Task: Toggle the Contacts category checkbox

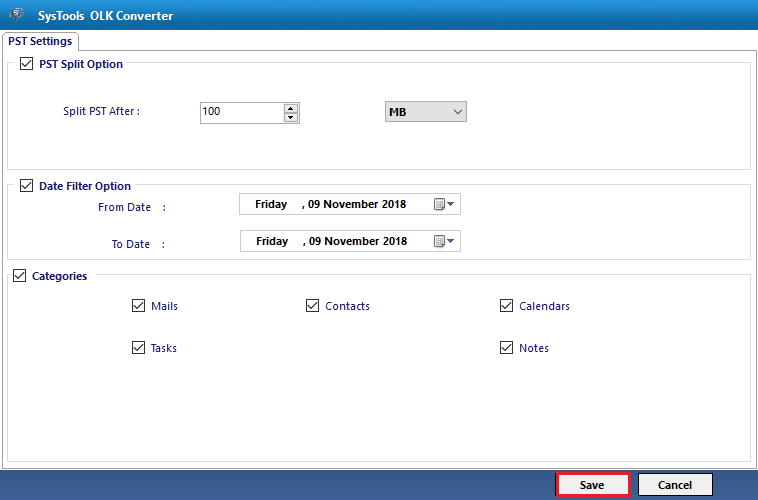Action: (312, 306)
